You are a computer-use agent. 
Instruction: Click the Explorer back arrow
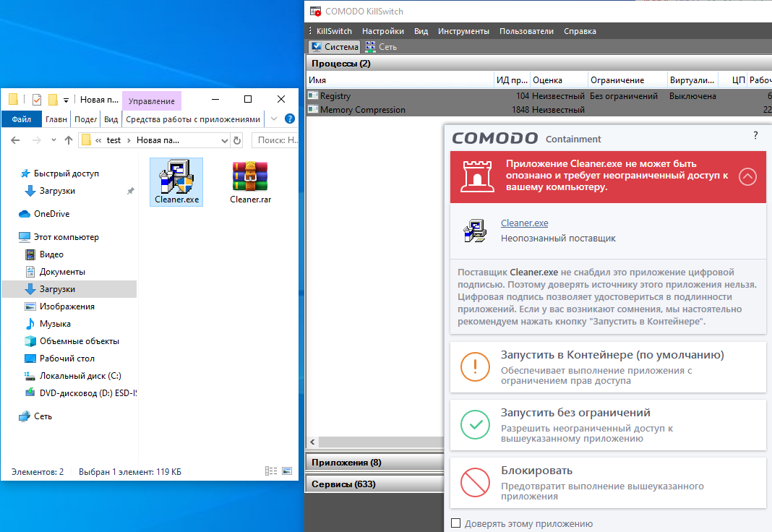click(x=15, y=140)
